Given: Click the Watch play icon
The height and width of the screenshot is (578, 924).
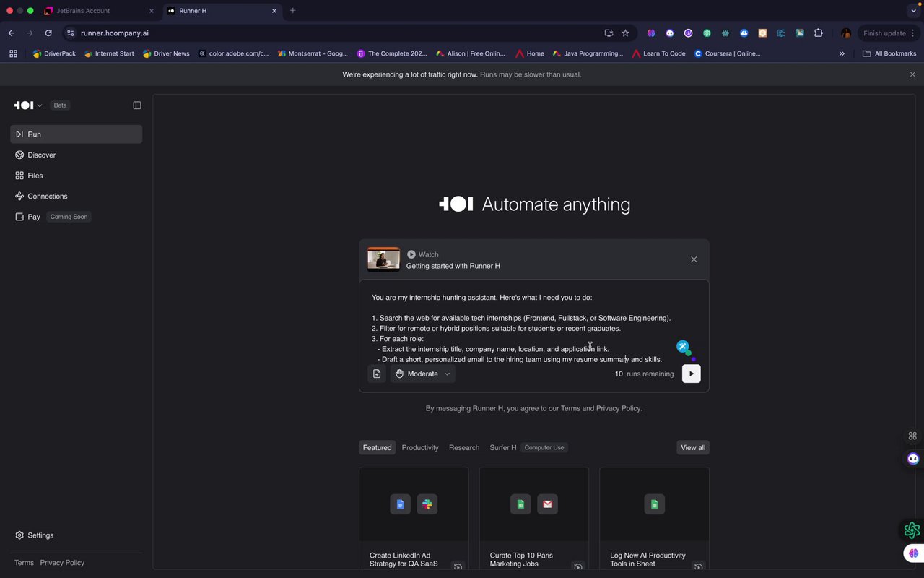Looking at the screenshot, I should tap(411, 254).
